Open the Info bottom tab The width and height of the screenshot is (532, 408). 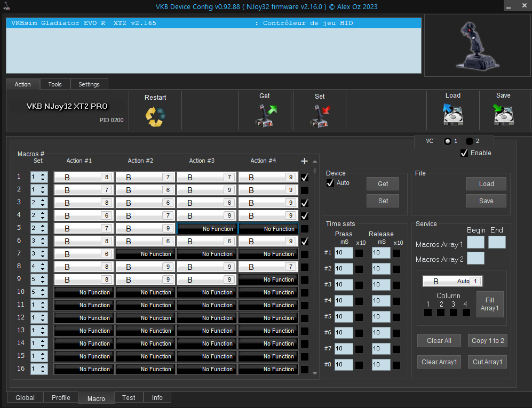(157, 397)
